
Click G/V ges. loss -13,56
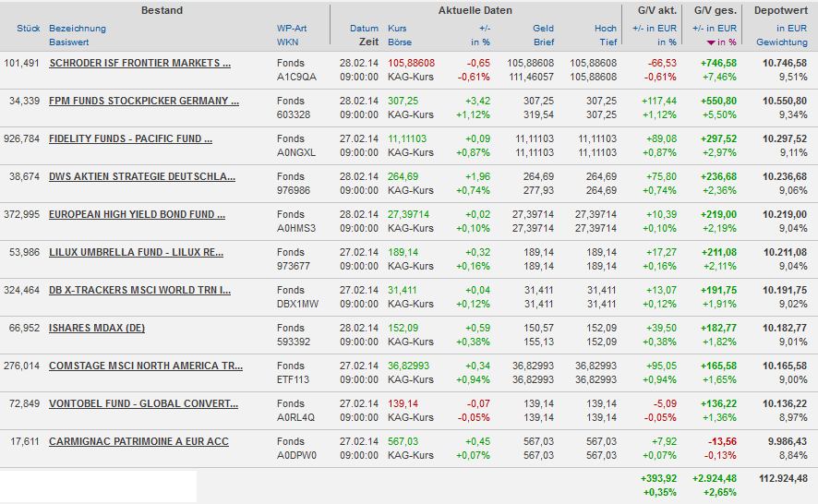(722, 441)
